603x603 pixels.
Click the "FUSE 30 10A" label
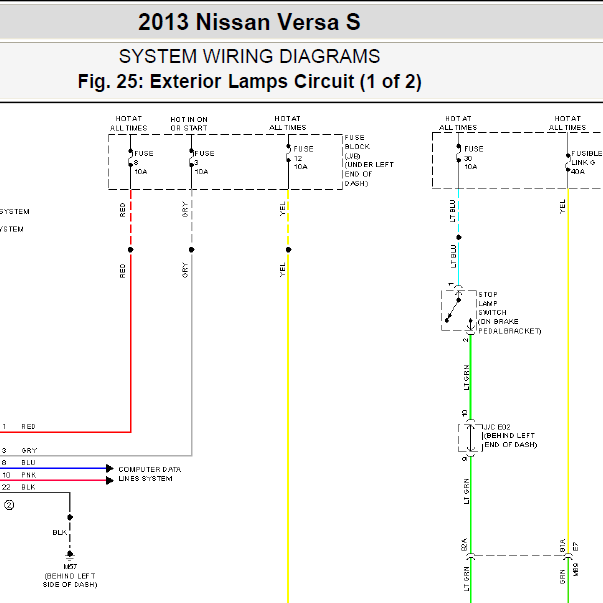pyautogui.click(x=473, y=158)
